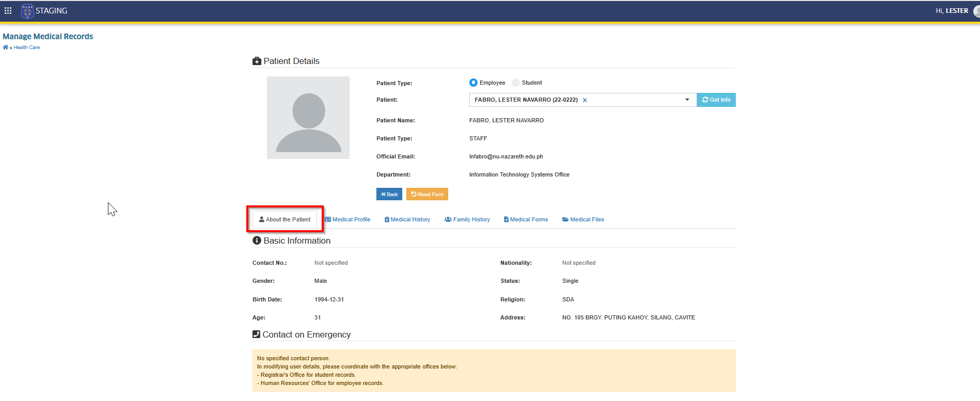Image resolution: width=980 pixels, height=401 pixels.
Task: Click the address NO. 105 BRGY. PUTING KAHOY
Action: (628, 317)
